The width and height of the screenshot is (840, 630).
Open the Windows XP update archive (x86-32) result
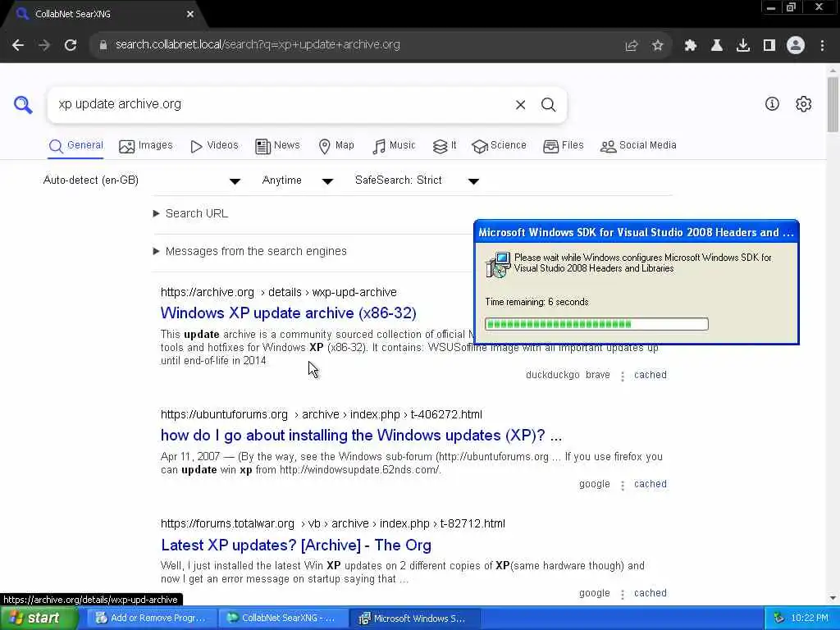click(x=288, y=313)
